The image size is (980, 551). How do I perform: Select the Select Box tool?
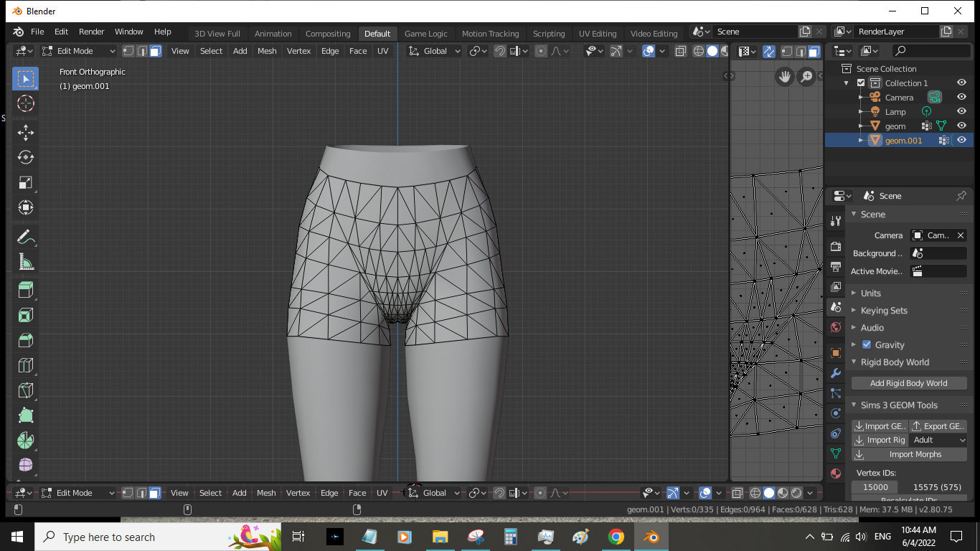tap(25, 78)
